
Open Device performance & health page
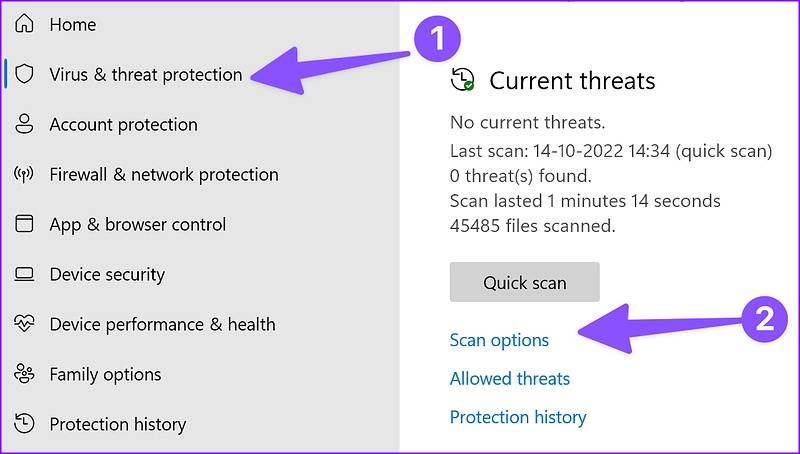click(162, 324)
